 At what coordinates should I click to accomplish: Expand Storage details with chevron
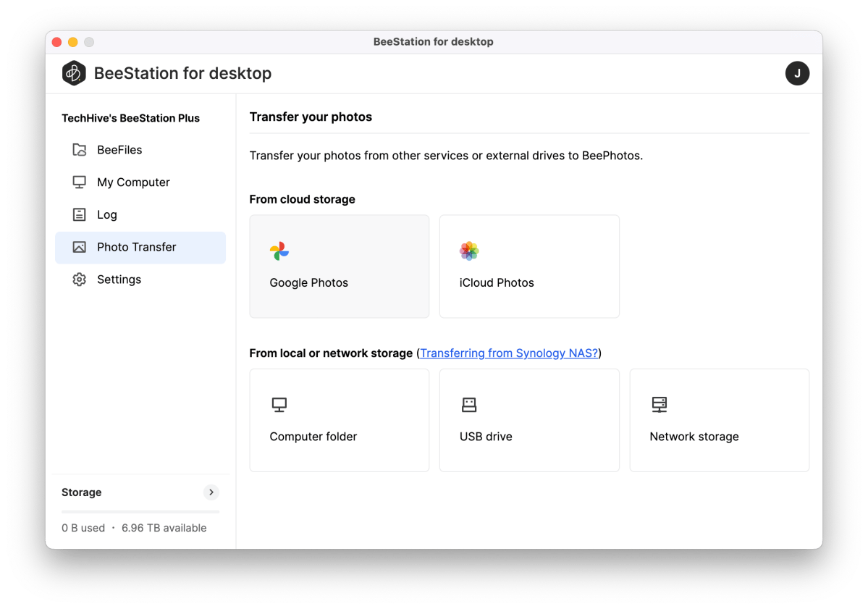coord(211,492)
